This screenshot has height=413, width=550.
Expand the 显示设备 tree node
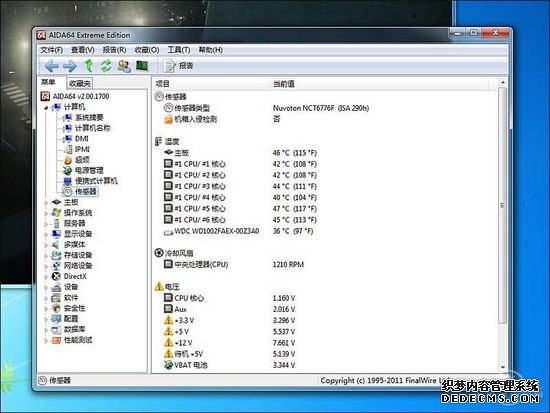[x=46, y=234]
